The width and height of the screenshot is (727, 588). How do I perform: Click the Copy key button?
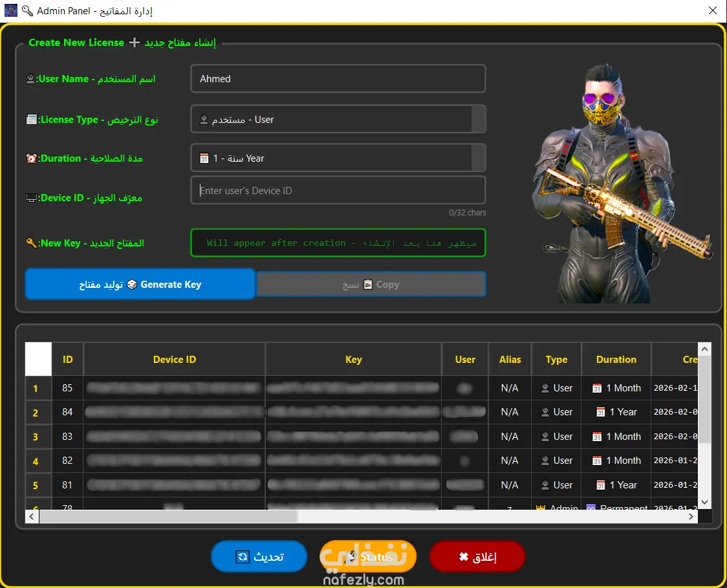[371, 284]
